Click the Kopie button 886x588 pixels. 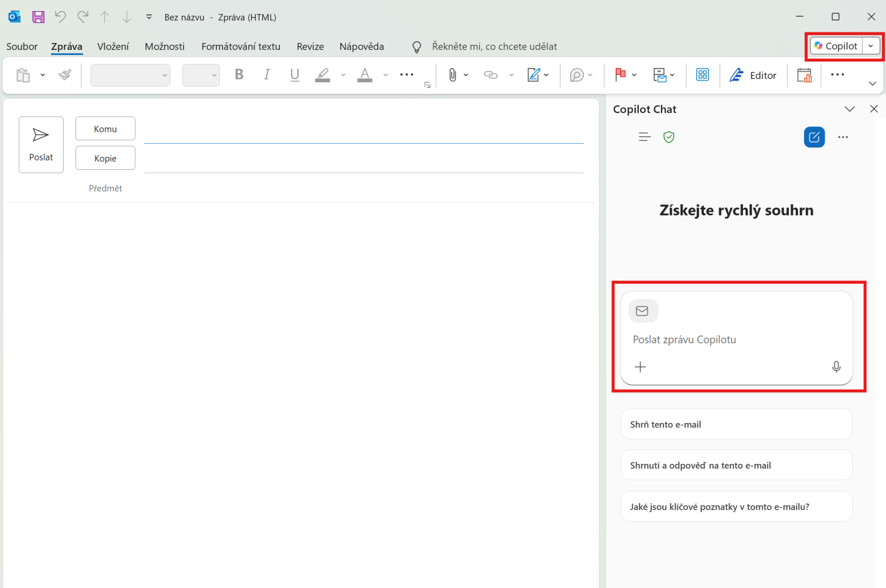[x=105, y=158]
